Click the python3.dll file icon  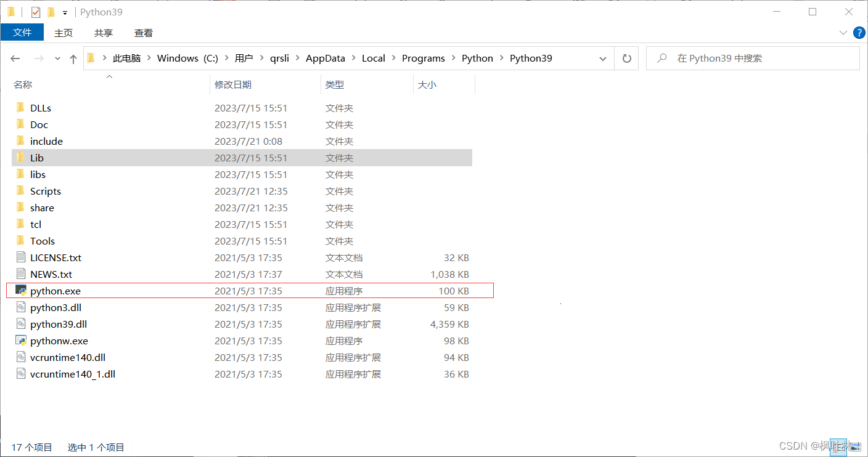click(20, 307)
